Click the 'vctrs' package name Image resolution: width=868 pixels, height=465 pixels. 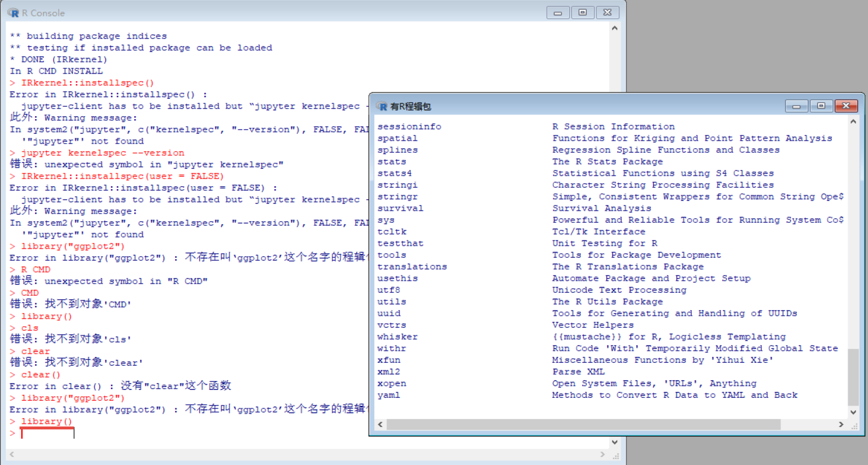tap(392, 325)
